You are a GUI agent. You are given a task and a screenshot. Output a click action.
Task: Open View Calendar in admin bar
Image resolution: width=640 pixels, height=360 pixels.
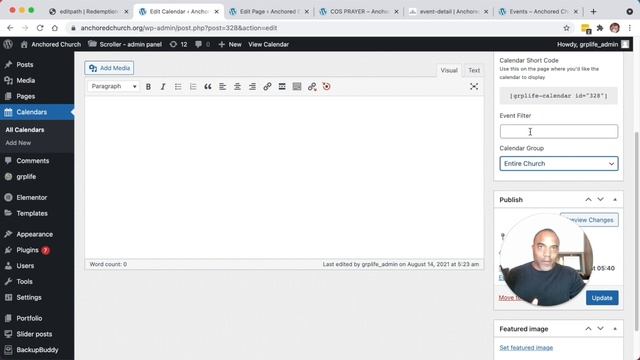[269, 44]
